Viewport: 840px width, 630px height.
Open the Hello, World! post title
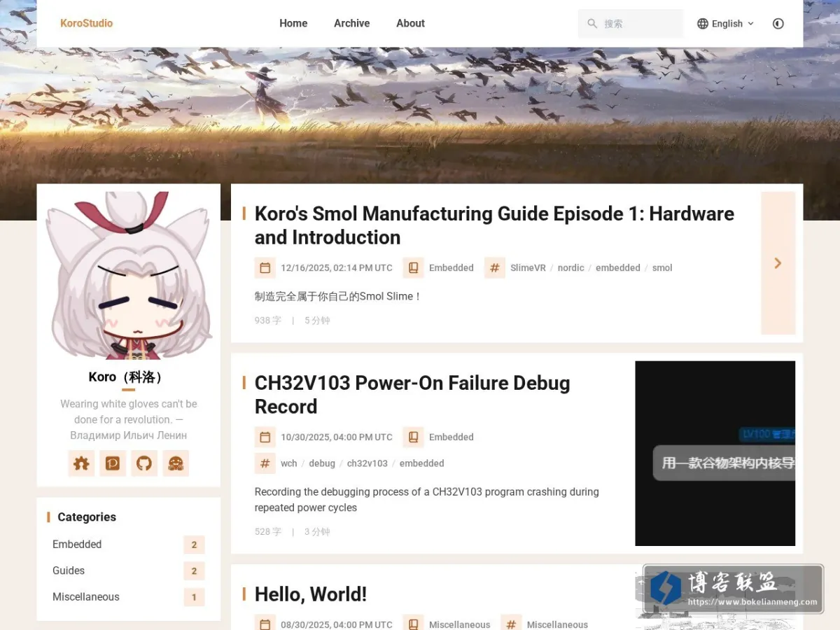[x=311, y=594]
